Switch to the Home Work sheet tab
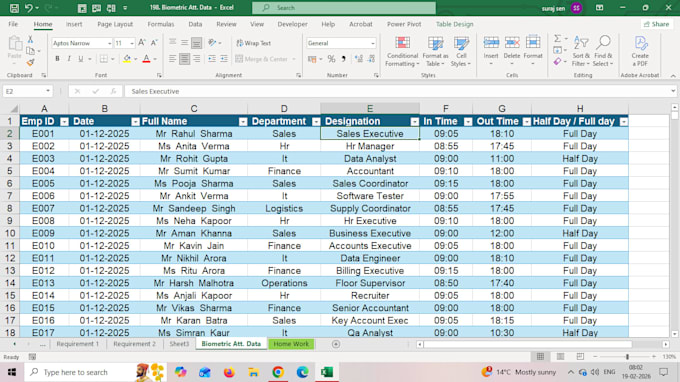680x382 pixels. pyautogui.click(x=291, y=344)
